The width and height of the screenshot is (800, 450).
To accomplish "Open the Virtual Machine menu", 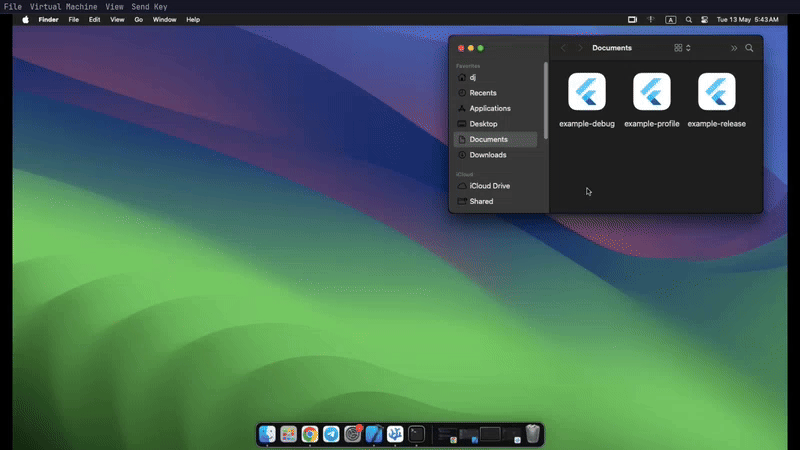I will coord(63,7).
